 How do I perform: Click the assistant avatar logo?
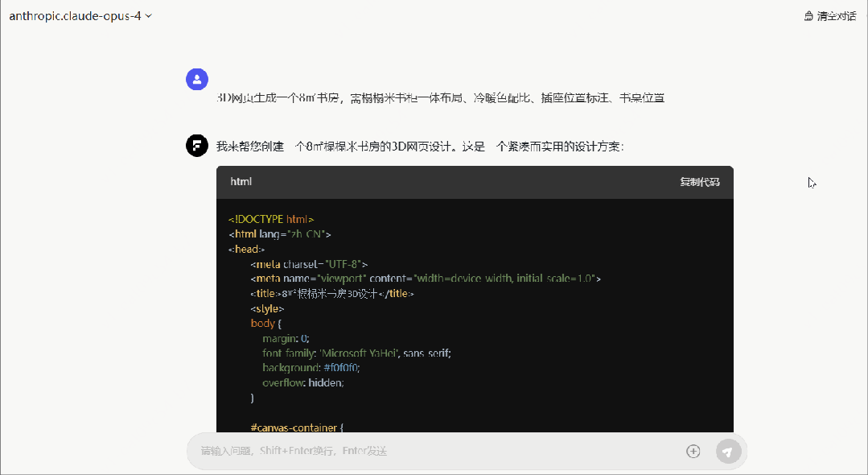(197, 146)
